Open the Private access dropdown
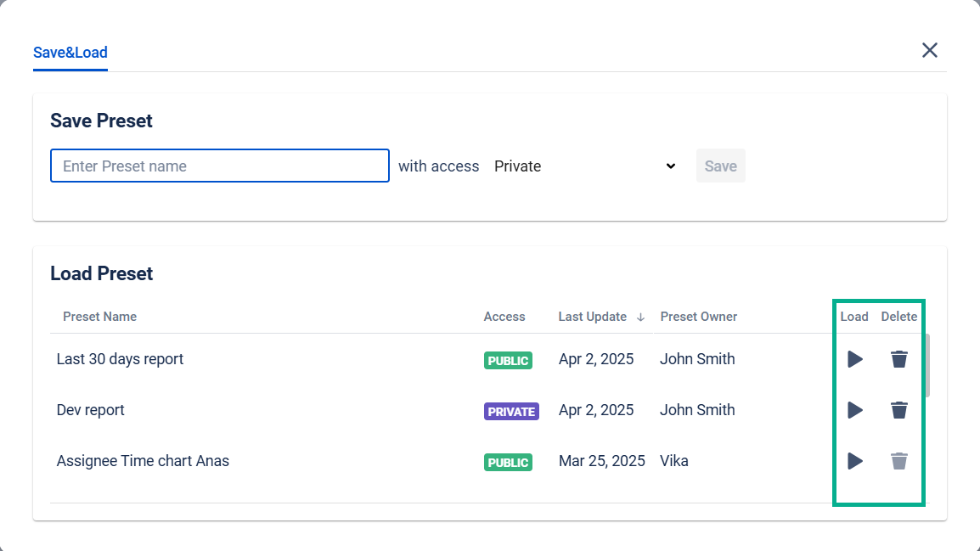This screenshot has height=551, width=980. tap(585, 166)
